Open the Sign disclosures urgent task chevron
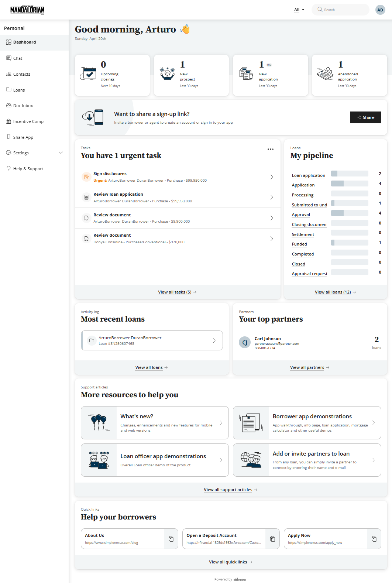Viewport: 392px width, 583px height. click(x=272, y=177)
